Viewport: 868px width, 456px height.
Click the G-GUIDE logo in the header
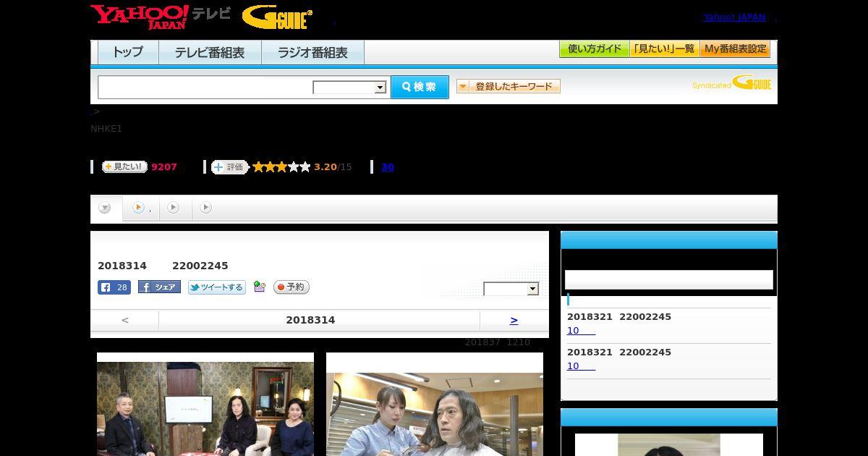[x=277, y=17]
